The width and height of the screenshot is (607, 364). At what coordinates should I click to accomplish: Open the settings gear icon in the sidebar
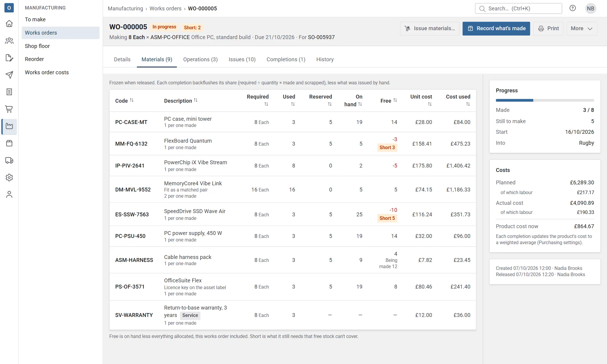[9, 178]
